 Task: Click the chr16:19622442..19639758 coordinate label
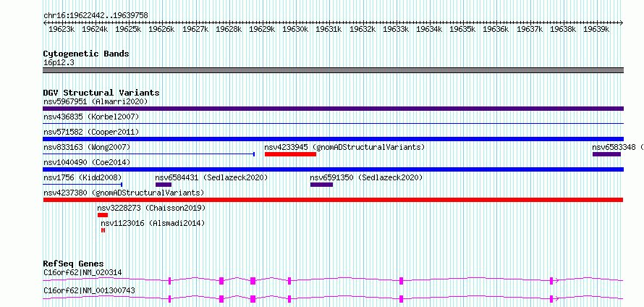(96, 16)
